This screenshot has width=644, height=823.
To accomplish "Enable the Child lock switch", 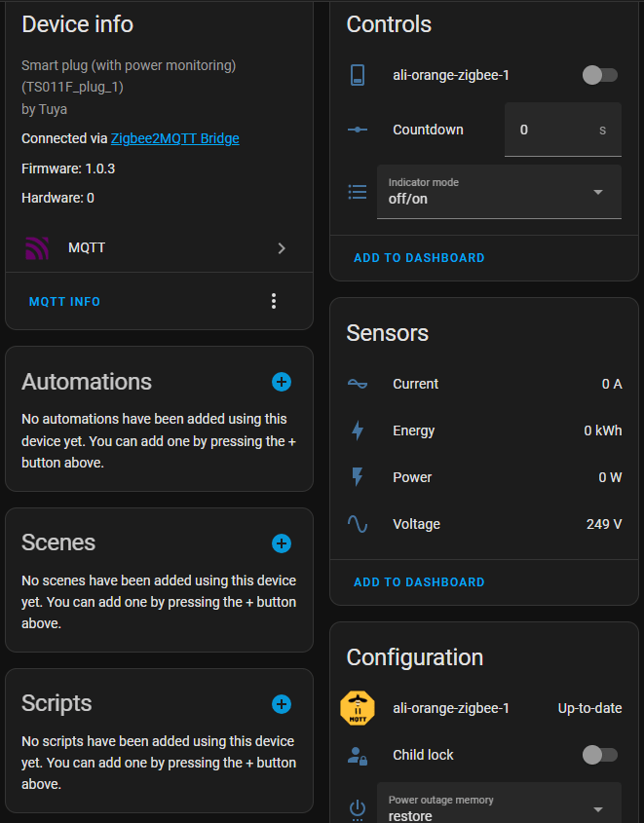I will pos(599,755).
